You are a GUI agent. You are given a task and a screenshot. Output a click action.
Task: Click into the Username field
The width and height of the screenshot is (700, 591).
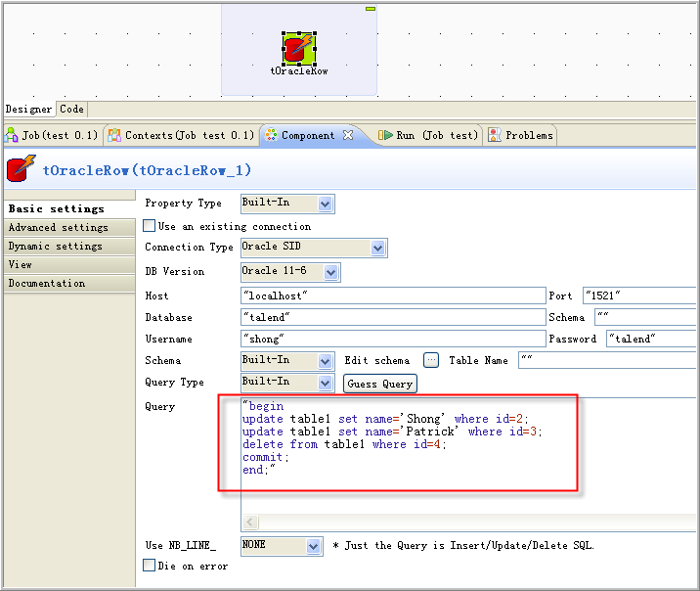[x=393, y=339]
